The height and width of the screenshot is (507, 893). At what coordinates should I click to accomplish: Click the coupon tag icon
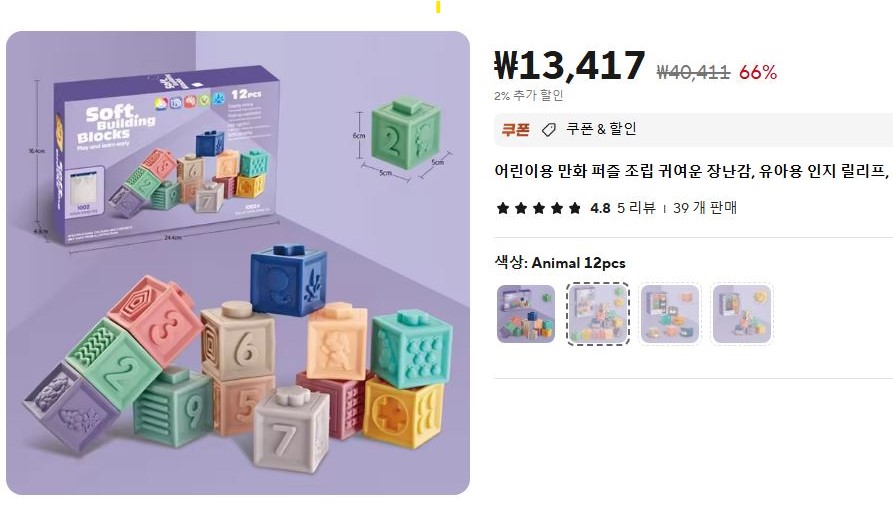[x=548, y=130]
